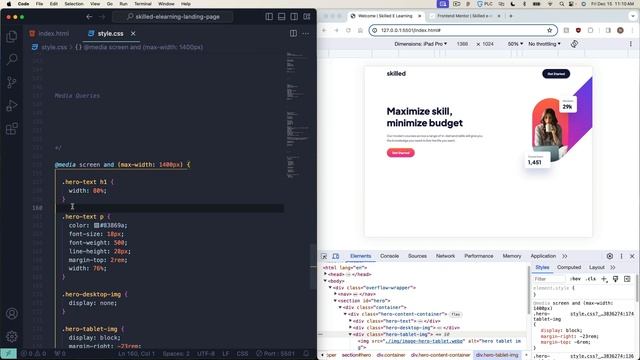Screen dimensions: 640x360
Task: Bookmark this page with the star icon
Action: click(x=549, y=30)
